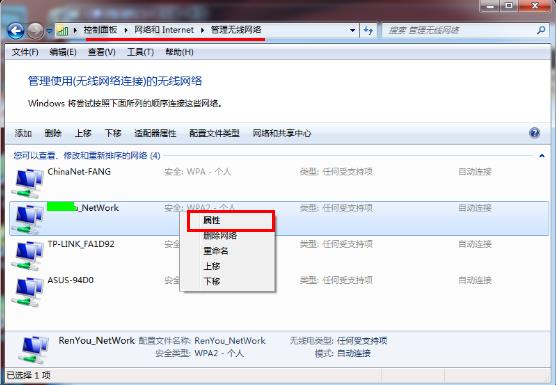Click the RenYou_NetWork title in details pane
The width and height of the screenshot is (556, 385).
click(96, 341)
